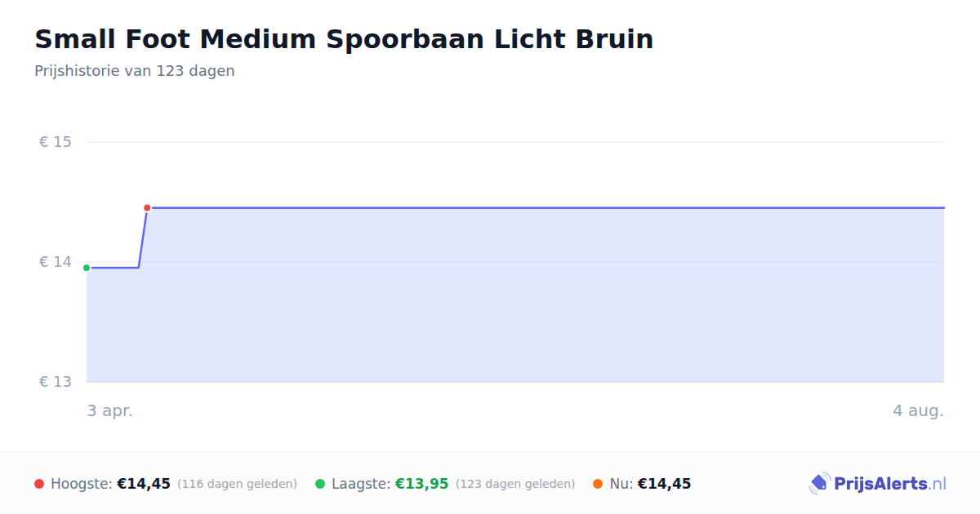Select the red highest-price point on chart
980x514 pixels.
[x=147, y=208]
